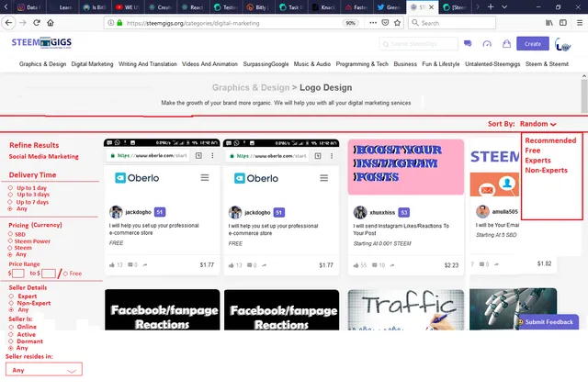Click the address bar URL
The height and width of the screenshot is (391, 588).
[x=193, y=23]
